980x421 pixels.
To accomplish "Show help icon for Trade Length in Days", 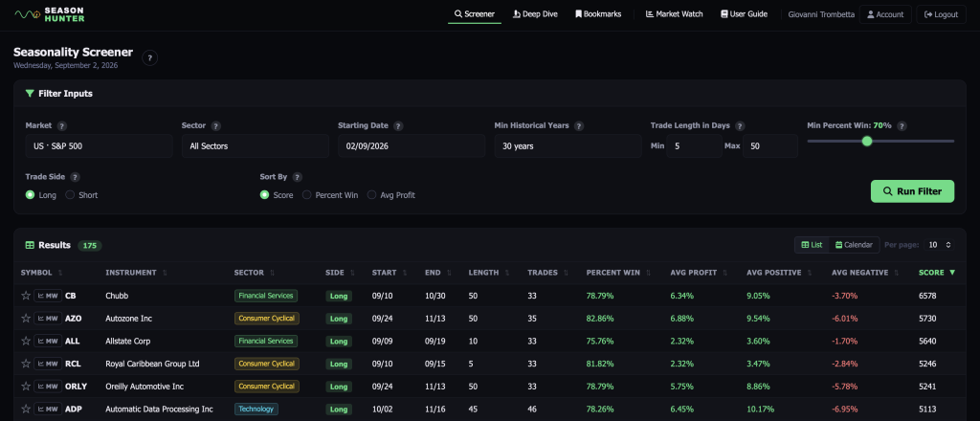I will [x=740, y=125].
